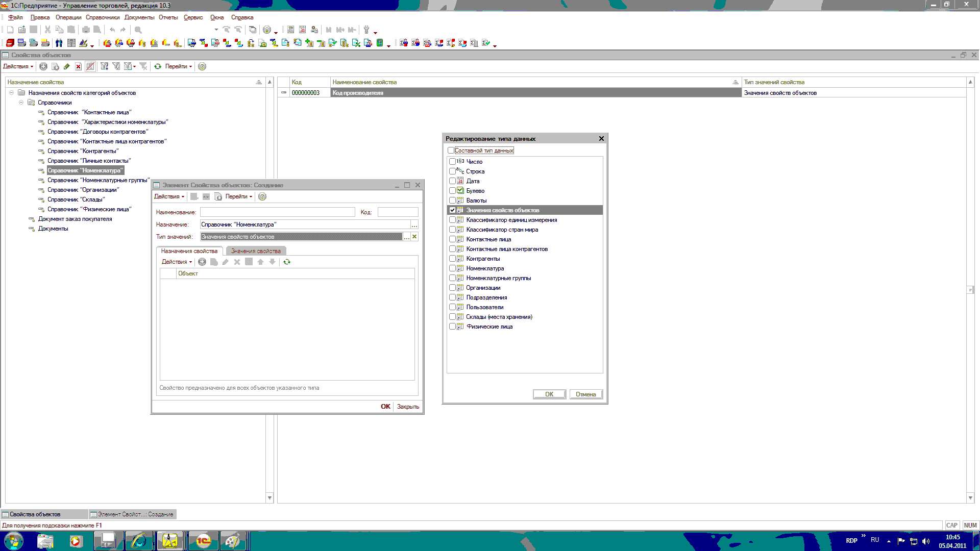
Task: Open the Действия dropdown in Свойства объектов window
Action: click(18, 66)
